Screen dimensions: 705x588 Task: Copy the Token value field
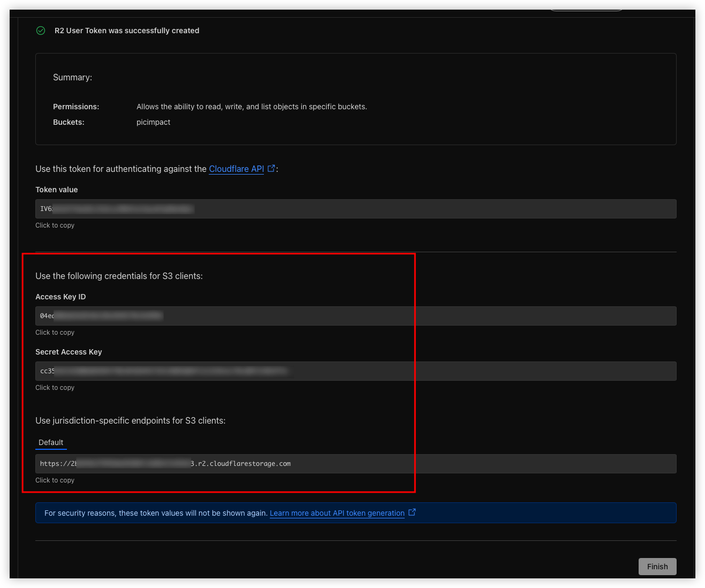pyautogui.click(x=355, y=209)
